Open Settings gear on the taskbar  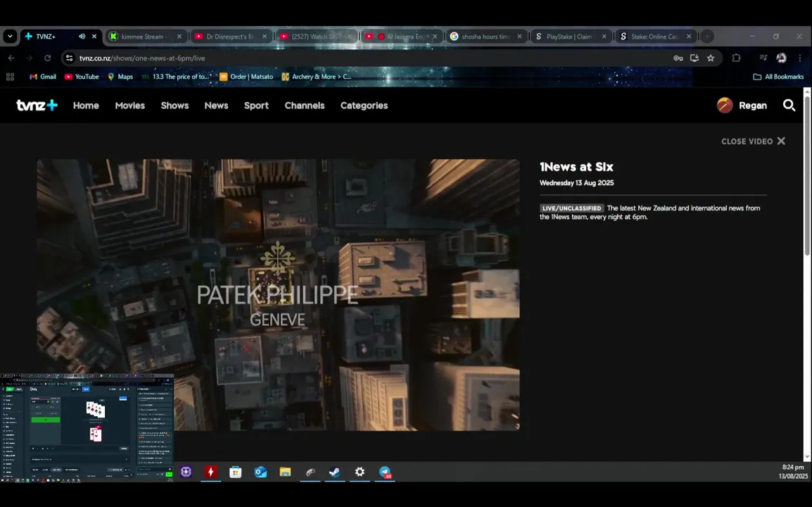tap(360, 472)
